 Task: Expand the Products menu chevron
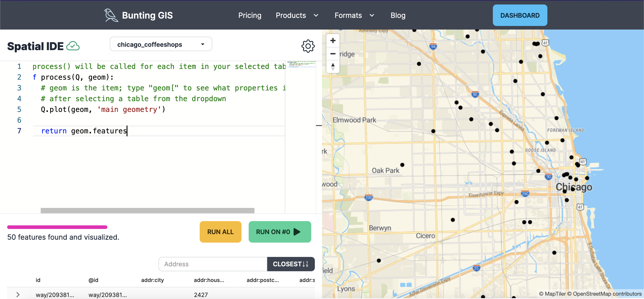[316, 15]
